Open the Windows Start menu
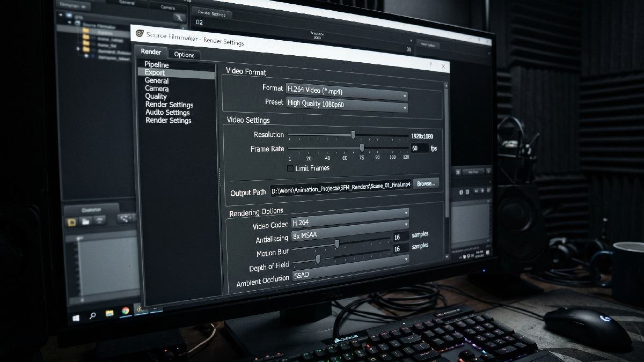Screen dimensions: 644x362 coord(76,318)
